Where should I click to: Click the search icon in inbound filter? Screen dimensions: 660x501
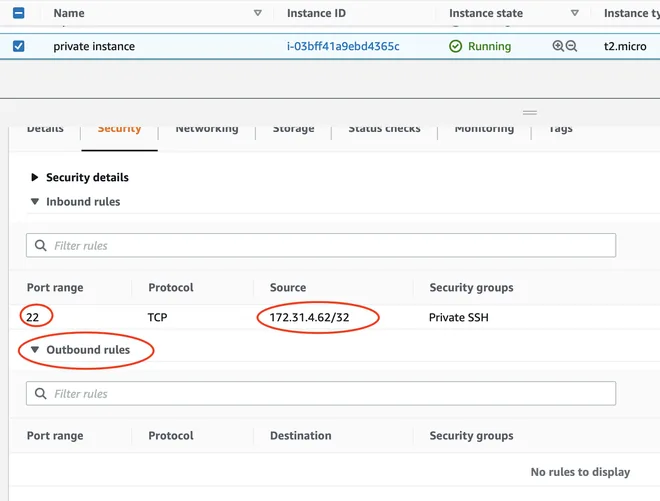tap(40, 245)
